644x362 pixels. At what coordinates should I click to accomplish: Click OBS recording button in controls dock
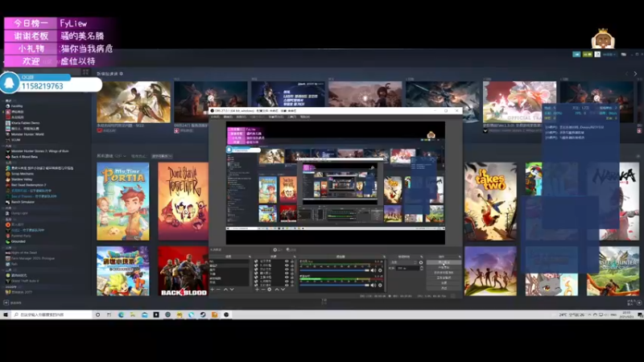tap(444, 267)
